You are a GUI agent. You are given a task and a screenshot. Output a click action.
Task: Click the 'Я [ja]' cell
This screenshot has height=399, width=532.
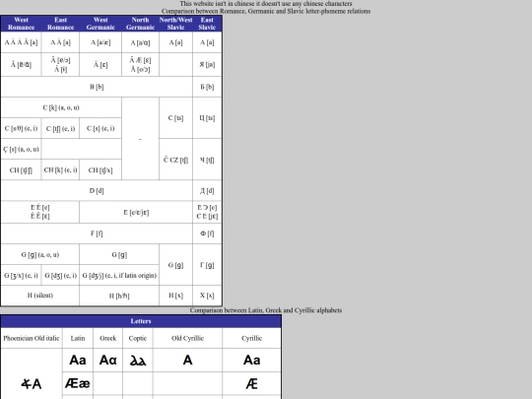pyautogui.click(x=207, y=64)
